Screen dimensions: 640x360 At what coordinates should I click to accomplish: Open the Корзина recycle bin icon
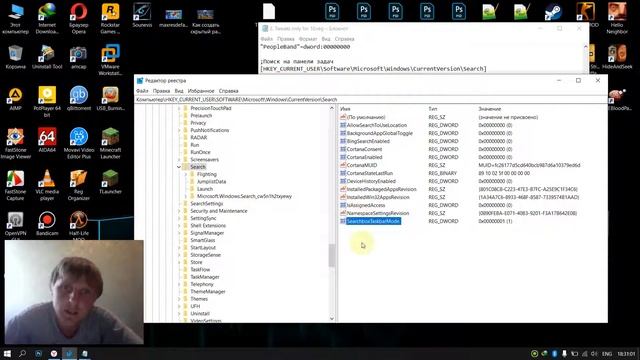[x=16, y=57]
